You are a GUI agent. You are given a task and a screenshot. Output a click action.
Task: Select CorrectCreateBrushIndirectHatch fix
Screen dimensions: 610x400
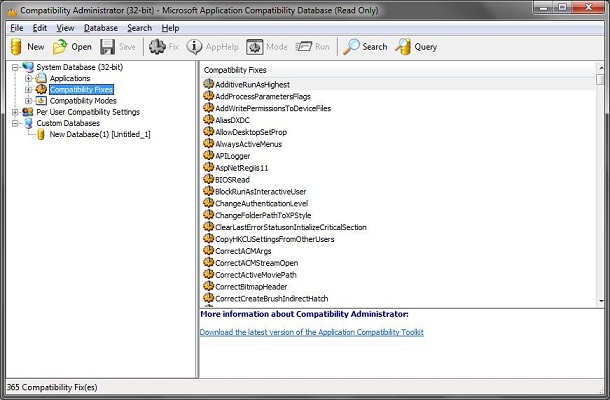272,298
